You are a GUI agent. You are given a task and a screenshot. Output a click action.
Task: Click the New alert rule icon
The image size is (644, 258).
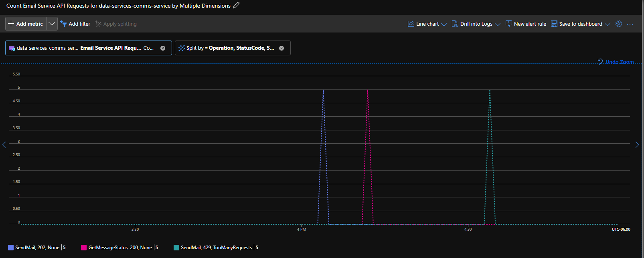(x=509, y=24)
